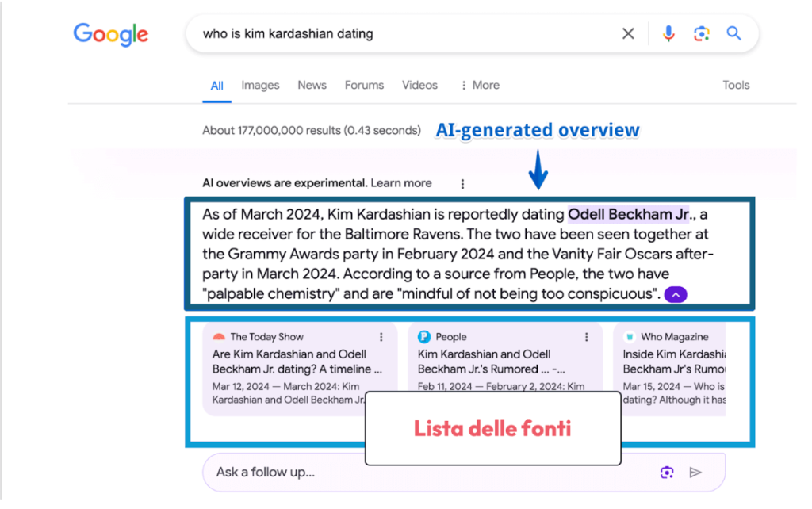Image resolution: width=812 pixels, height=509 pixels.
Task: Click the Who Magazine favicon
Action: coord(630,337)
